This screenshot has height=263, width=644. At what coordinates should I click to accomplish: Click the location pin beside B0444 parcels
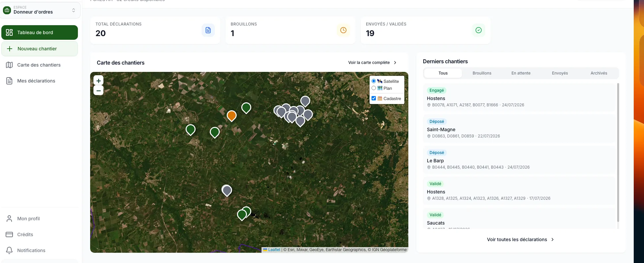[429, 167]
